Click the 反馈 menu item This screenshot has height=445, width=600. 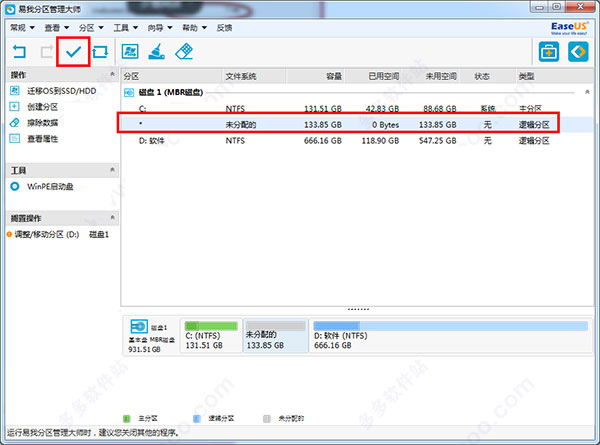coord(224,28)
